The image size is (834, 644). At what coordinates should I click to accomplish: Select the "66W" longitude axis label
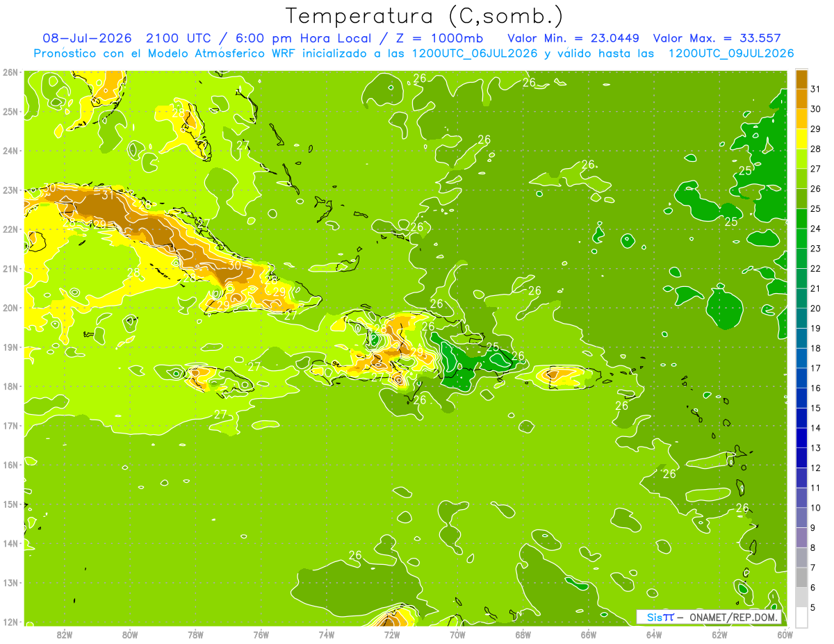[x=589, y=634]
